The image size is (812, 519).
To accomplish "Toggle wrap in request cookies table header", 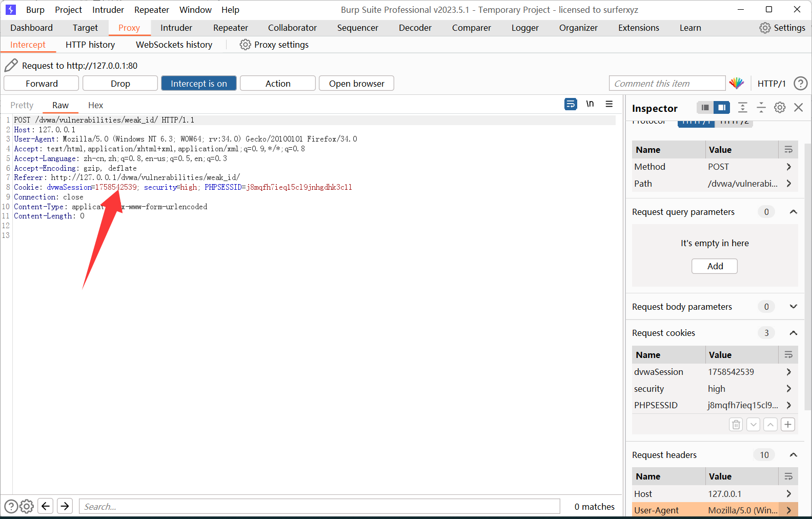I will pyautogui.click(x=788, y=355).
